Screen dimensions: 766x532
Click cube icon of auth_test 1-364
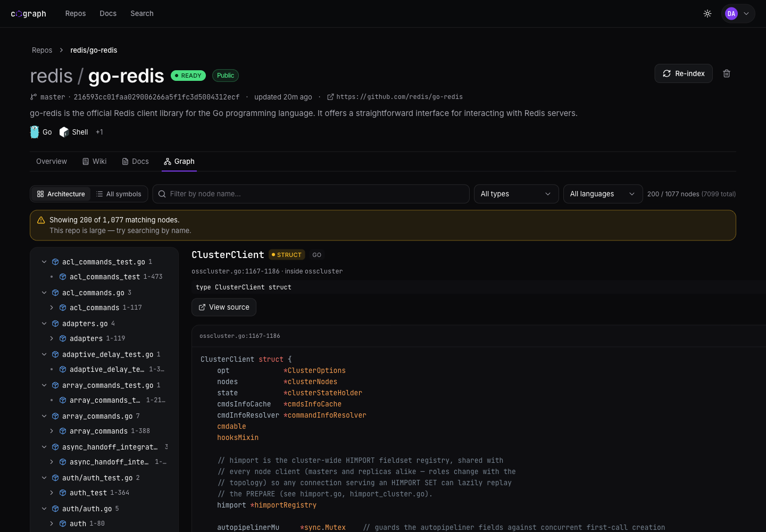point(63,493)
